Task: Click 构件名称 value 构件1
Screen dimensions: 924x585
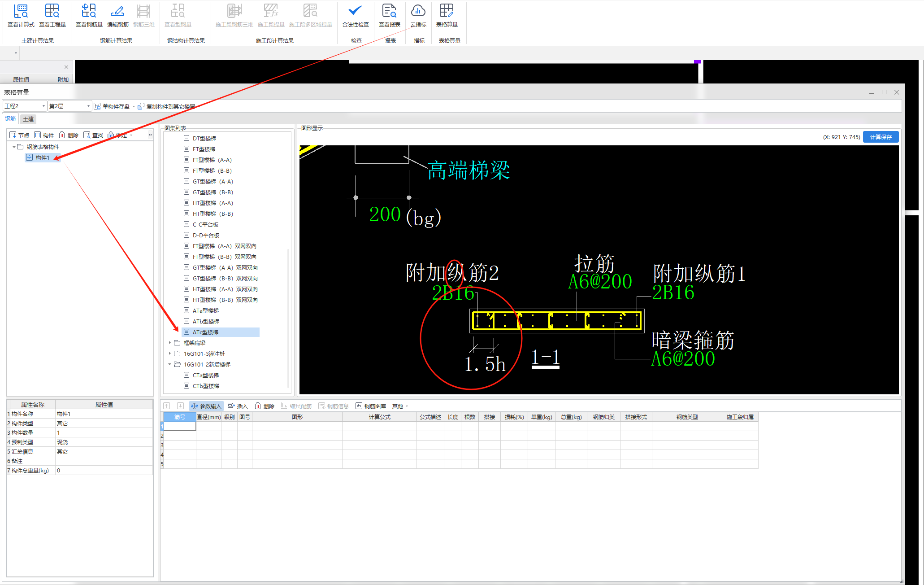Action: click(x=104, y=414)
